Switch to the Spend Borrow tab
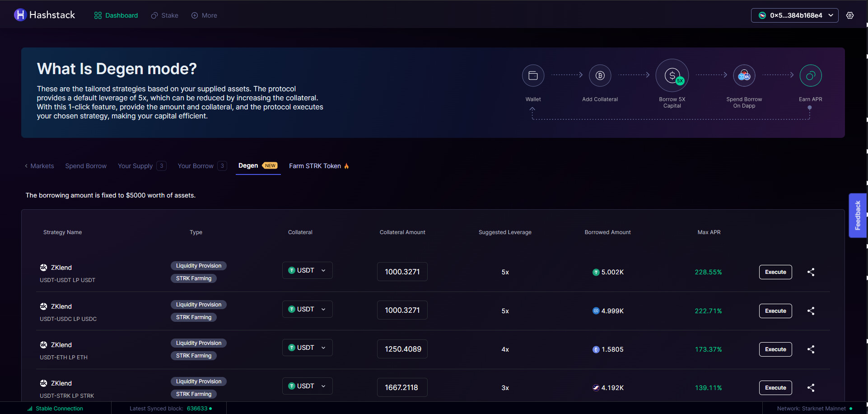 click(86, 166)
